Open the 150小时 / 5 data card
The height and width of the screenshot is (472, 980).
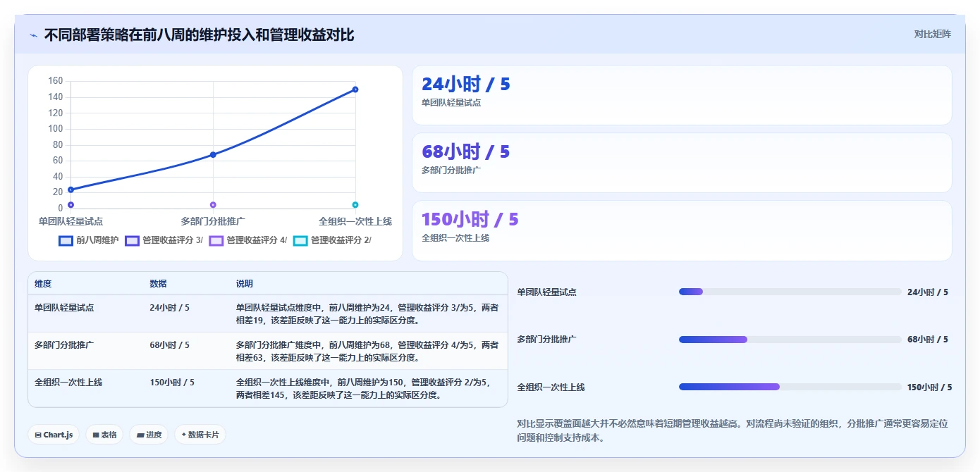[682, 230]
